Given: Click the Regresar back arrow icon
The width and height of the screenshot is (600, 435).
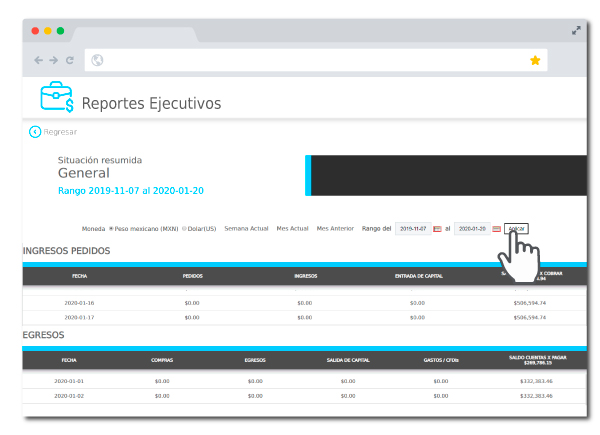Looking at the screenshot, I should click(x=35, y=132).
